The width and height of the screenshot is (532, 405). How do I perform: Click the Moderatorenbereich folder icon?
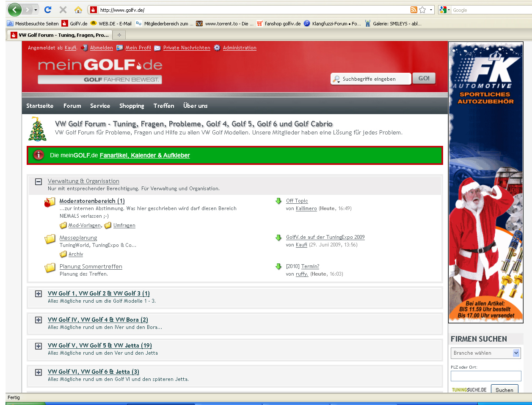point(50,202)
